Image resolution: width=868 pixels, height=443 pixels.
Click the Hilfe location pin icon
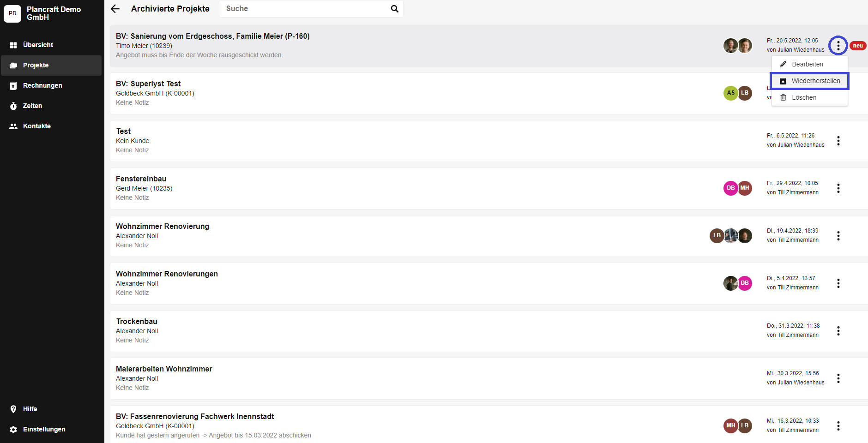pyautogui.click(x=13, y=409)
